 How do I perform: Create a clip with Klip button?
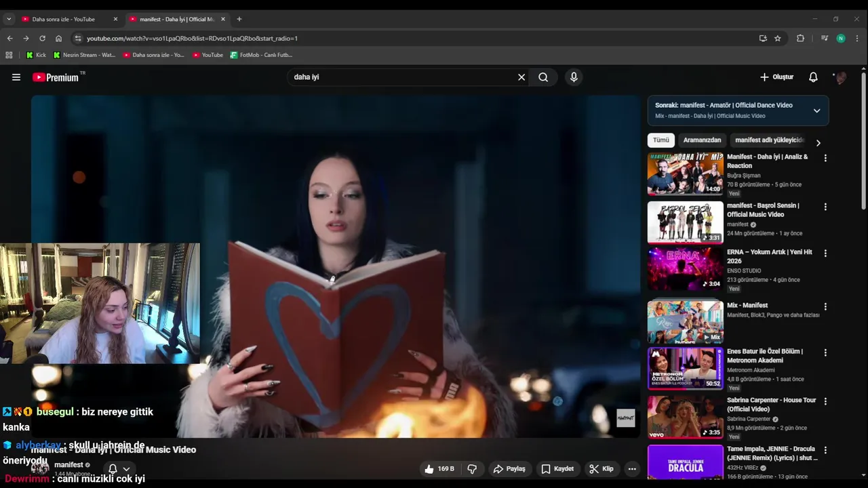[x=601, y=468]
